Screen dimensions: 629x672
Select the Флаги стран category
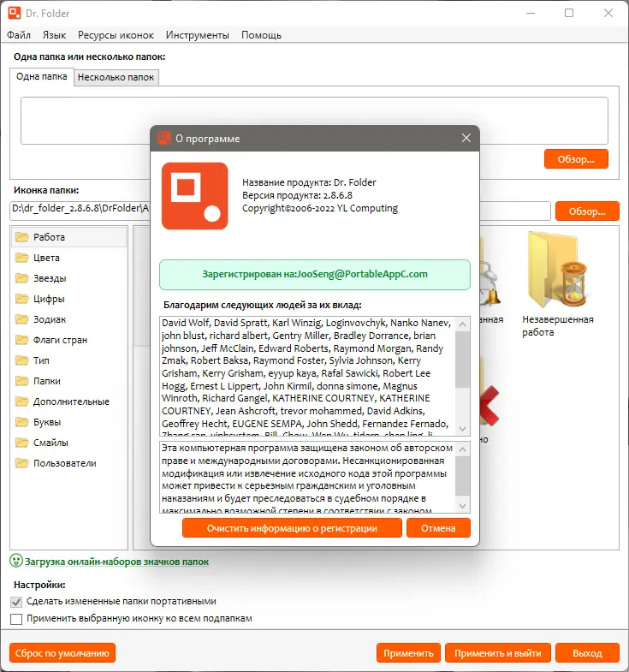click(x=69, y=340)
